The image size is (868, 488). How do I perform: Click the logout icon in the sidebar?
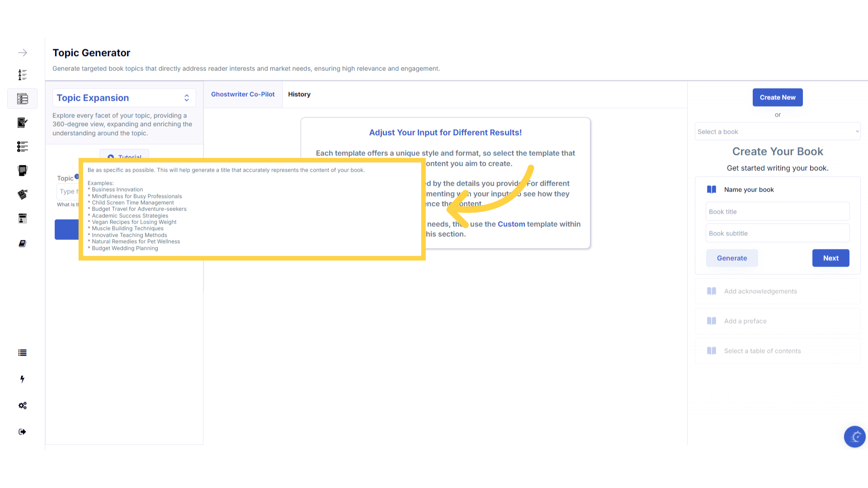pyautogui.click(x=22, y=432)
